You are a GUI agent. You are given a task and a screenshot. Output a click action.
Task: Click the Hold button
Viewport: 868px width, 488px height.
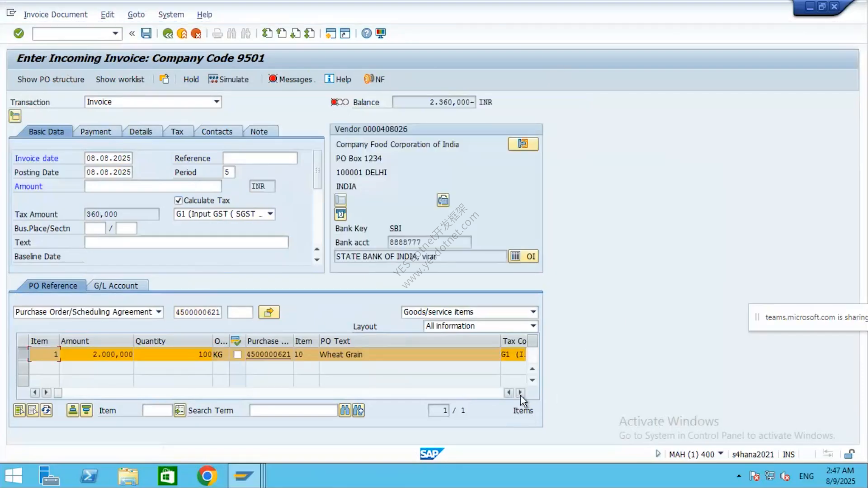(191, 79)
